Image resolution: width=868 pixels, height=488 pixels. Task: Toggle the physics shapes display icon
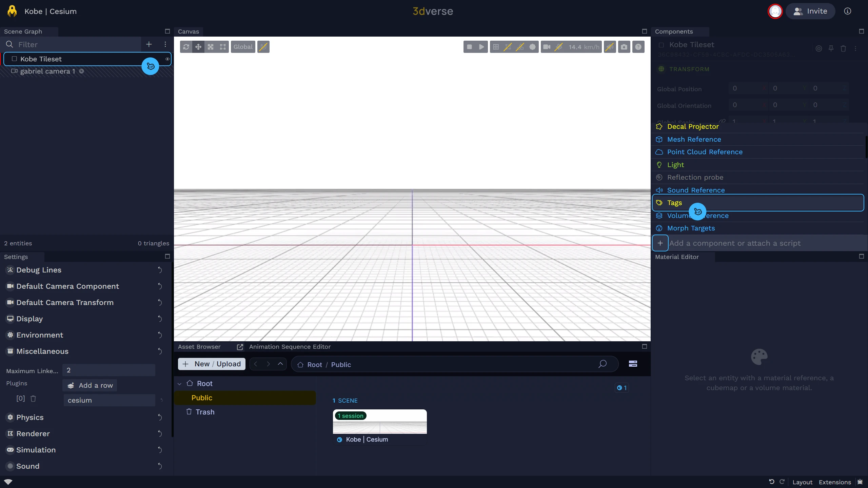point(520,47)
